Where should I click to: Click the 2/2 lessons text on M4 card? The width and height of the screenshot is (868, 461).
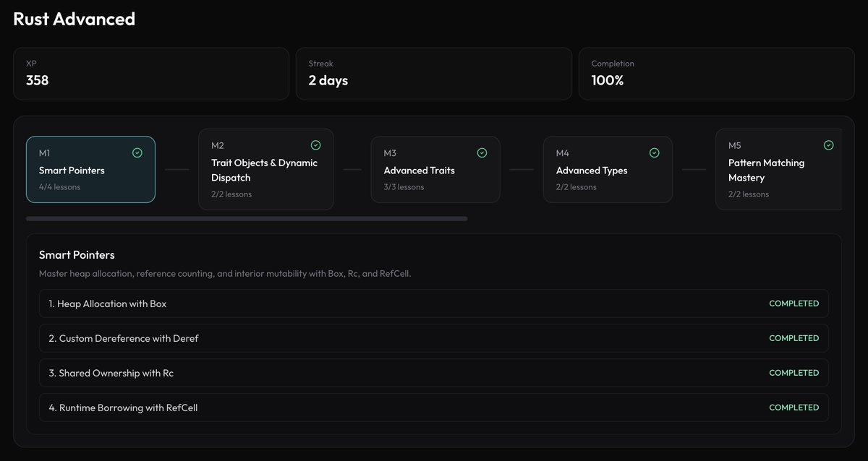pos(576,187)
